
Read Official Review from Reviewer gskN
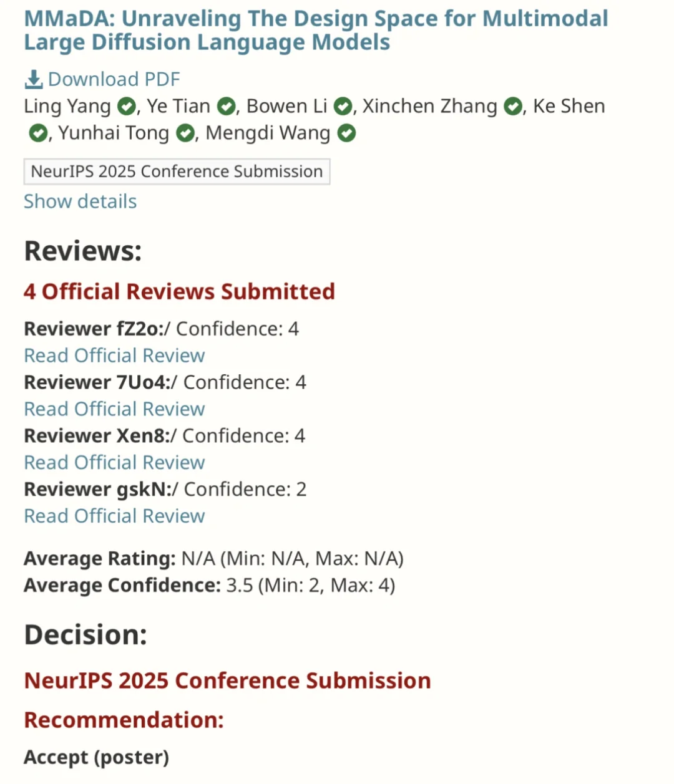(x=114, y=516)
